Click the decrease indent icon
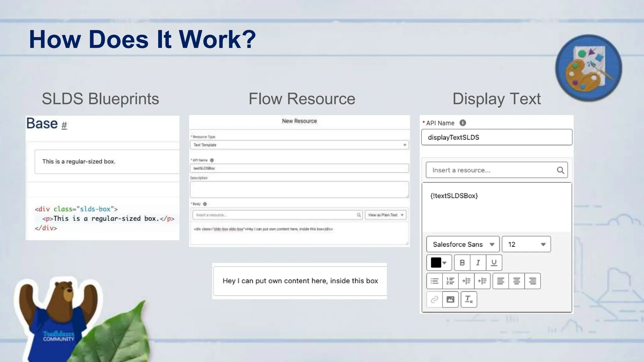 pos(482,281)
